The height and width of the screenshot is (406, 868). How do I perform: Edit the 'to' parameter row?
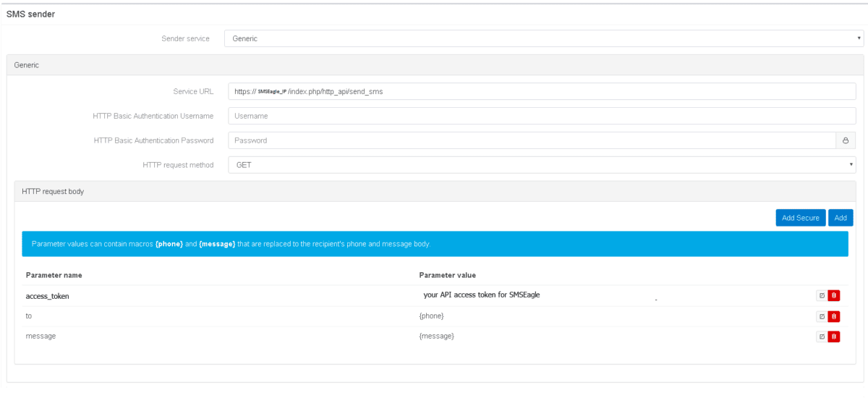click(821, 316)
